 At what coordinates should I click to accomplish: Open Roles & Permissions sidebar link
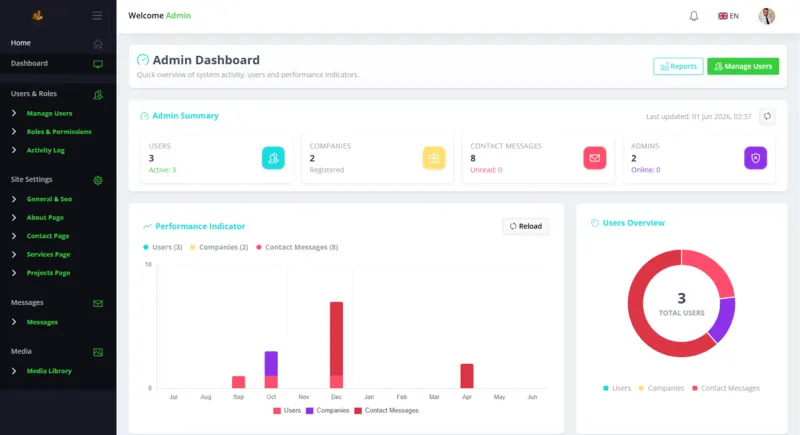59,132
